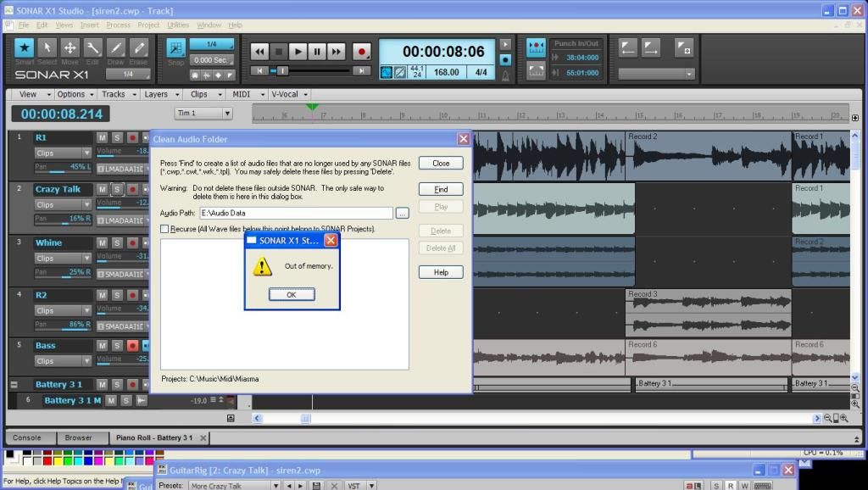Click the transport Rewind button
The image size is (868, 490).
(259, 52)
